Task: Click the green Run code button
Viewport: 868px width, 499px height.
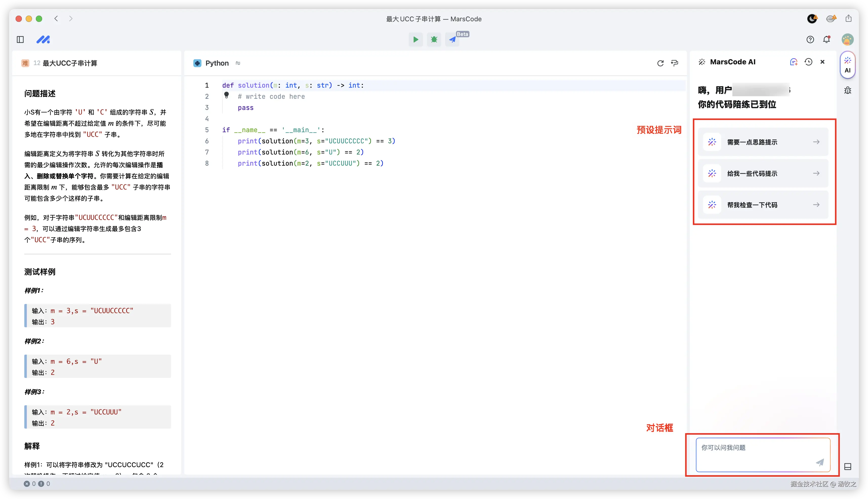Action: pos(415,40)
